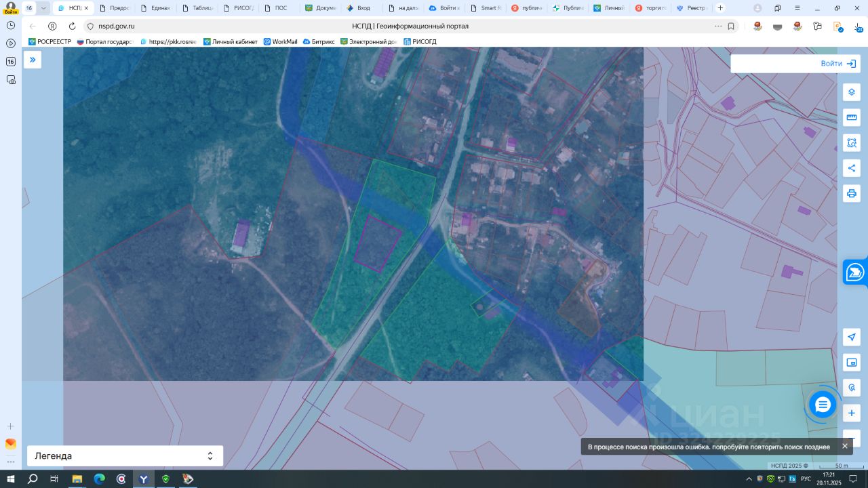
Task: Click the share map icon
Action: click(x=852, y=168)
